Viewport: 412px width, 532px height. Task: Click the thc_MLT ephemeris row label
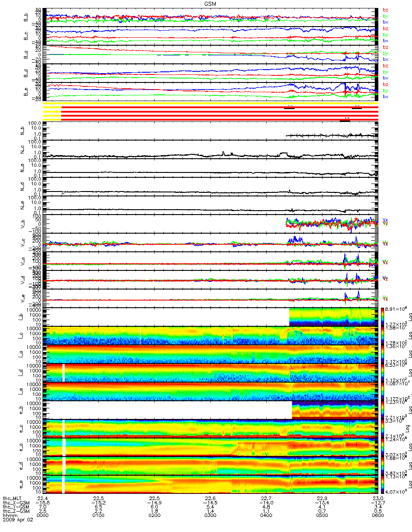click(12, 498)
